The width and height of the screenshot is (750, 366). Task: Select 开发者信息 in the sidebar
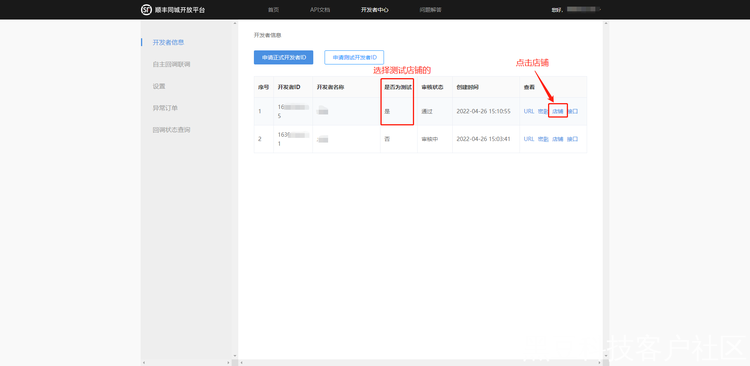(168, 42)
